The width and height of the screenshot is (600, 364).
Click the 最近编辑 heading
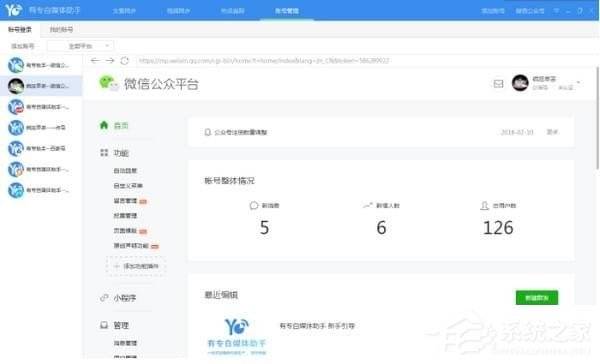(x=221, y=294)
